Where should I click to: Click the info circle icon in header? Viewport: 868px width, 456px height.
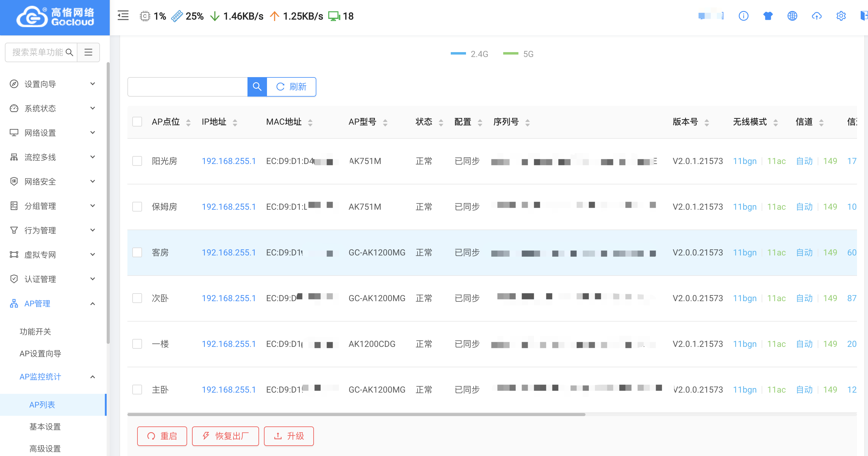click(x=743, y=16)
